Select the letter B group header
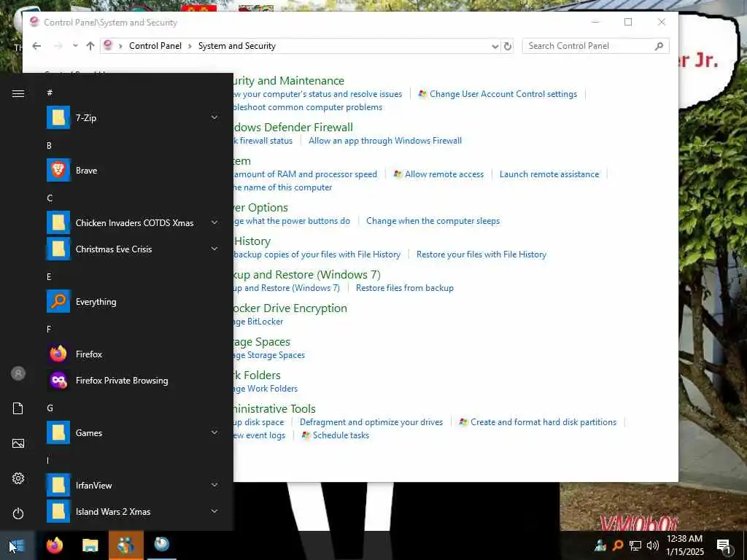The height and width of the screenshot is (560, 747). (49, 146)
